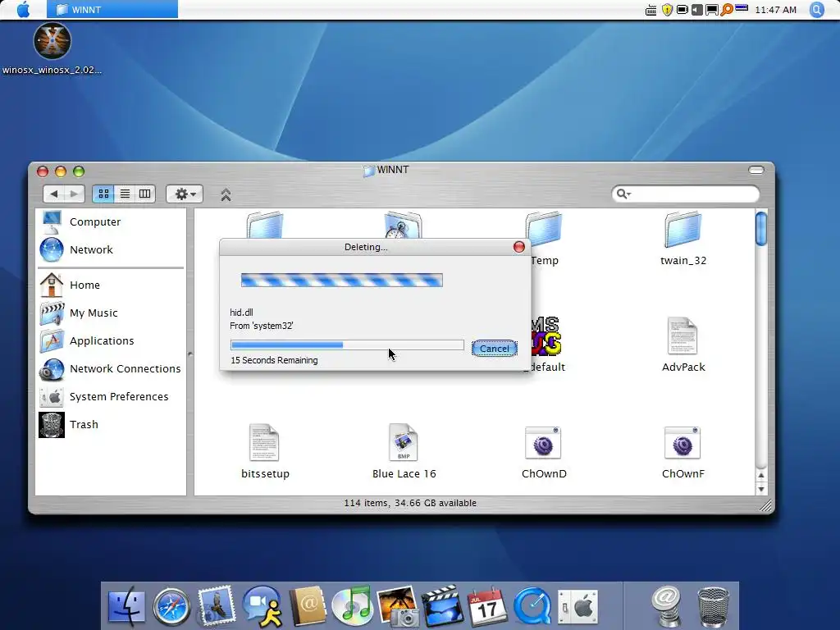Switch to column view
Screen dimensions: 840x630
pos(144,194)
